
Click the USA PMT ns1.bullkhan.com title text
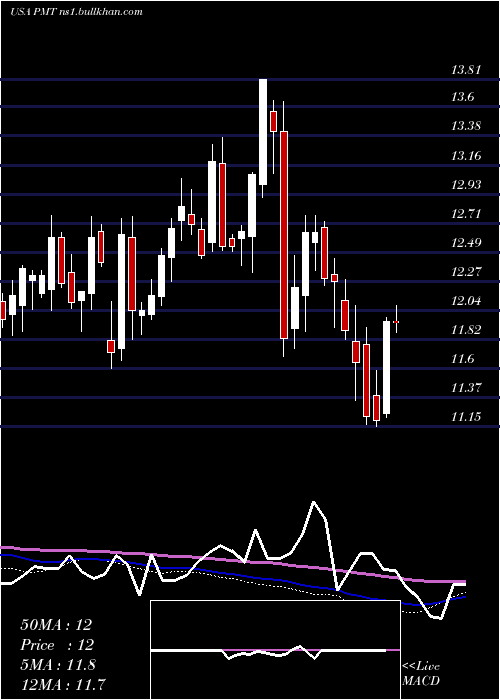pyautogui.click(x=76, y=12)
